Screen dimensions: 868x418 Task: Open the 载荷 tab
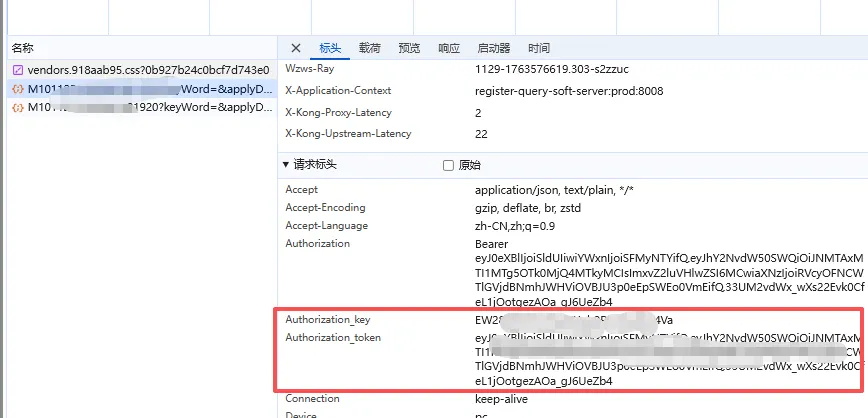pyautogui.click(x=370, y=48)
